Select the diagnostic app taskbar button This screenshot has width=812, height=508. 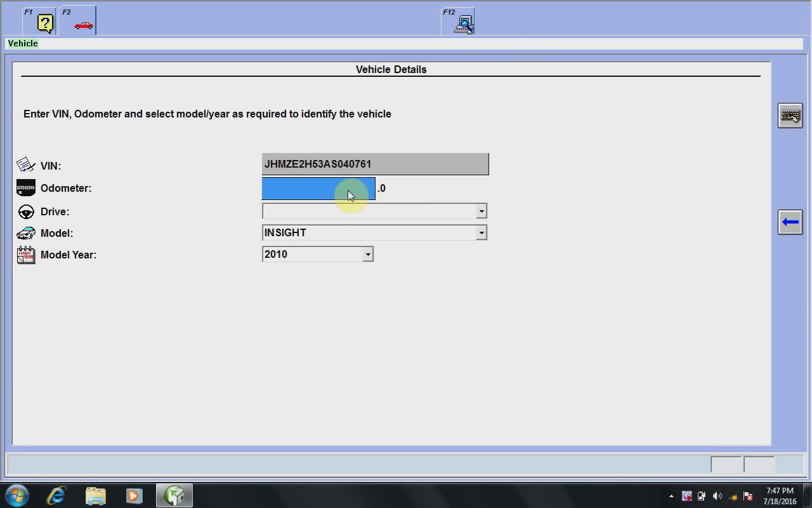(174, 495)
